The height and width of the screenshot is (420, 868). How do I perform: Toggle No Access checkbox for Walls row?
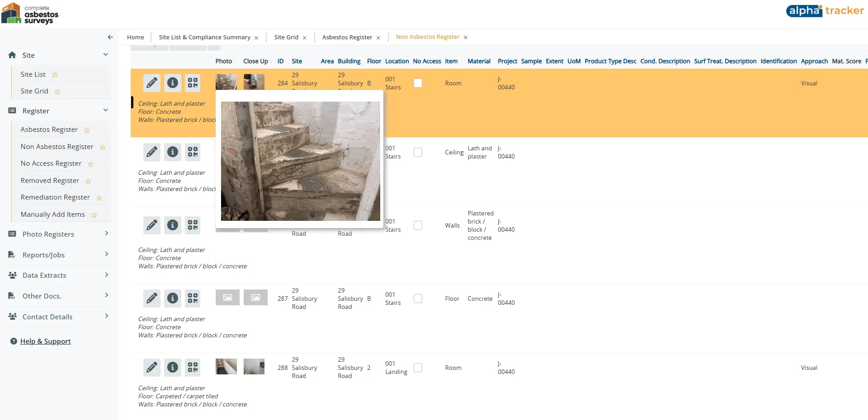(418, 225)
